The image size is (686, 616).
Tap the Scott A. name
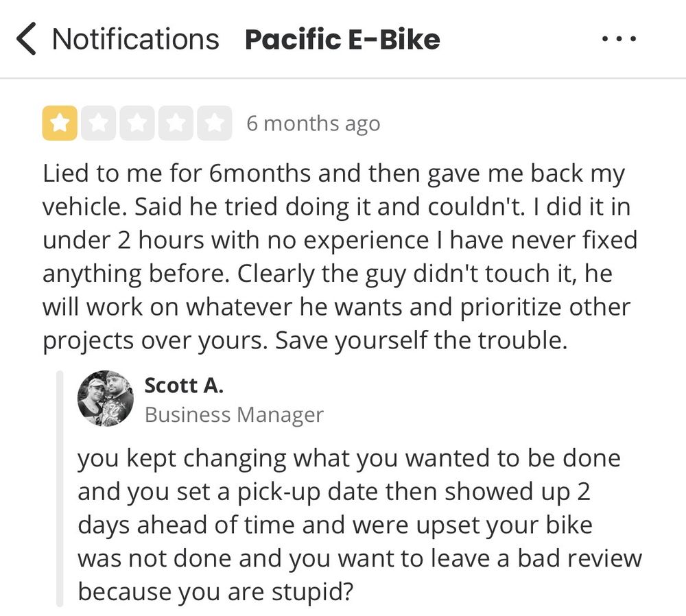tap(184, 386)
